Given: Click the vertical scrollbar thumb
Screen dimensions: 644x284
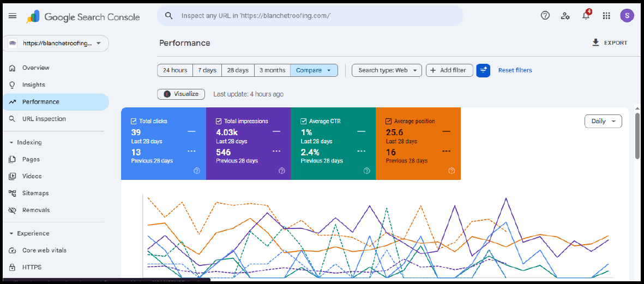Looking at the screenshot, I should [637, 135].
